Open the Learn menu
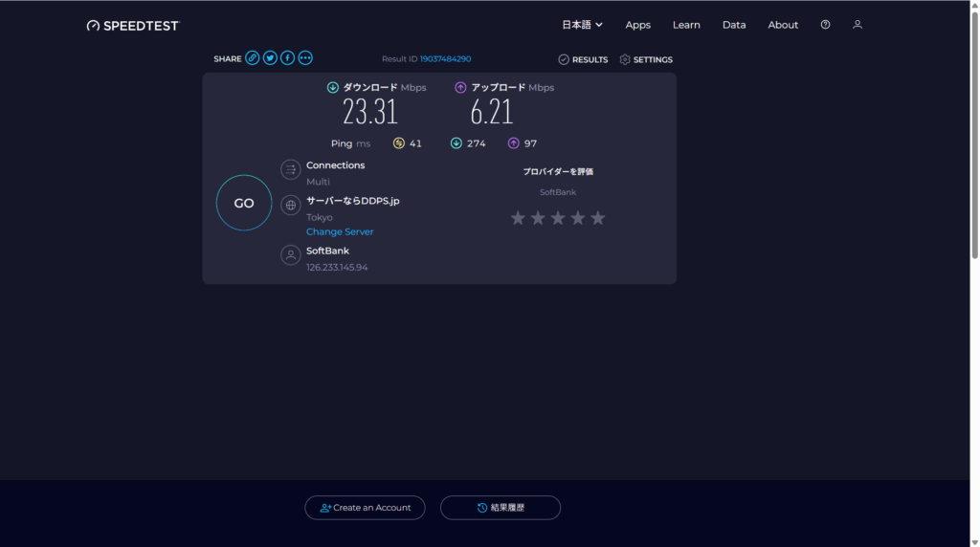 (x=686, y=25)
